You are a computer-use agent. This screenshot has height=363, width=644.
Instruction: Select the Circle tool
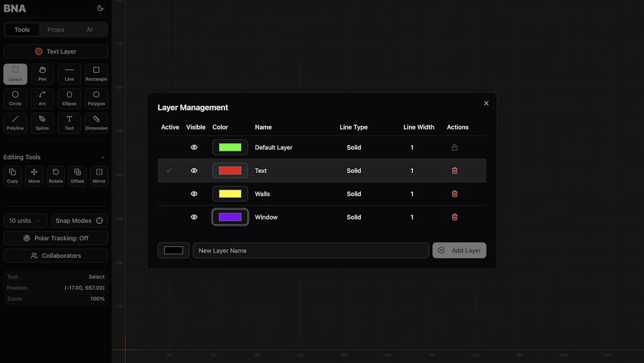(15, 98)
